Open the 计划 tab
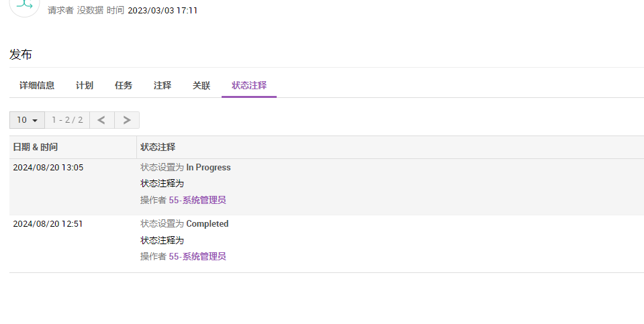The width and height of the screenshot is (644, 324). click(x=85, y=85)
